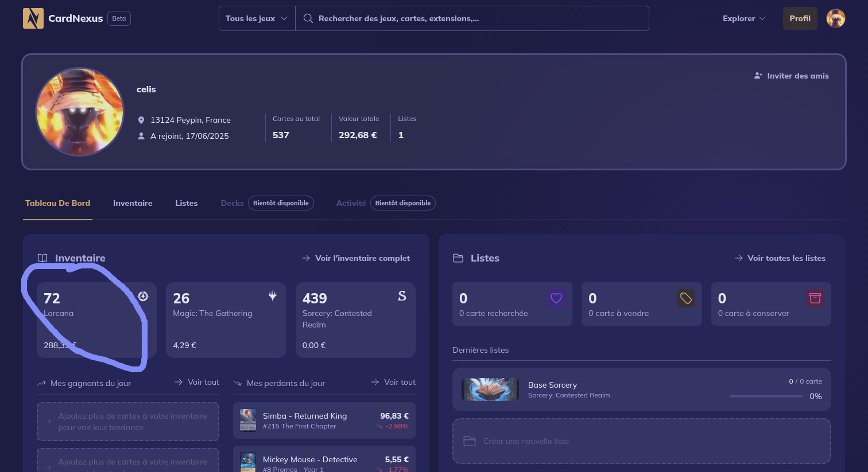Open the user avatar in top bar
This screenshot has height=472, width=868.
tap(835, 18)
